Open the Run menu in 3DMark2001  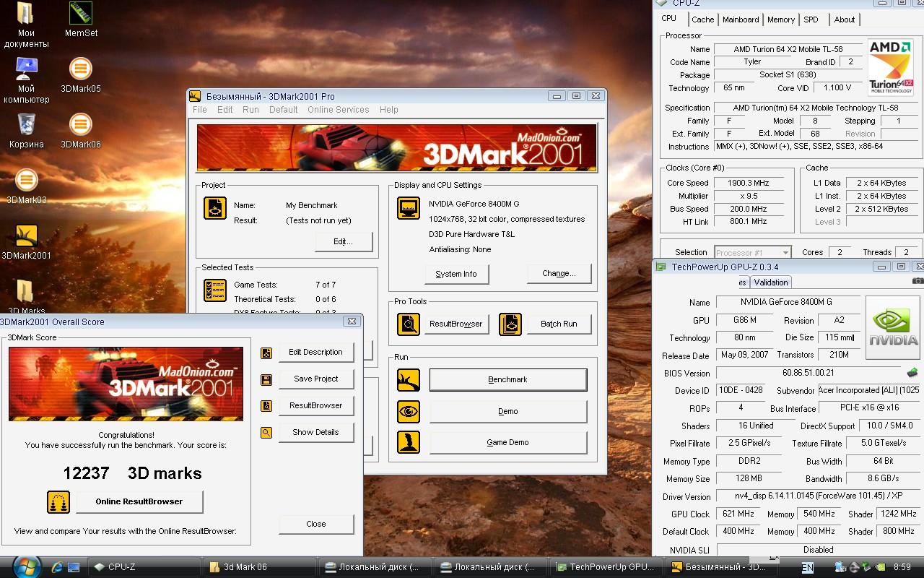[x=250, y=110]
